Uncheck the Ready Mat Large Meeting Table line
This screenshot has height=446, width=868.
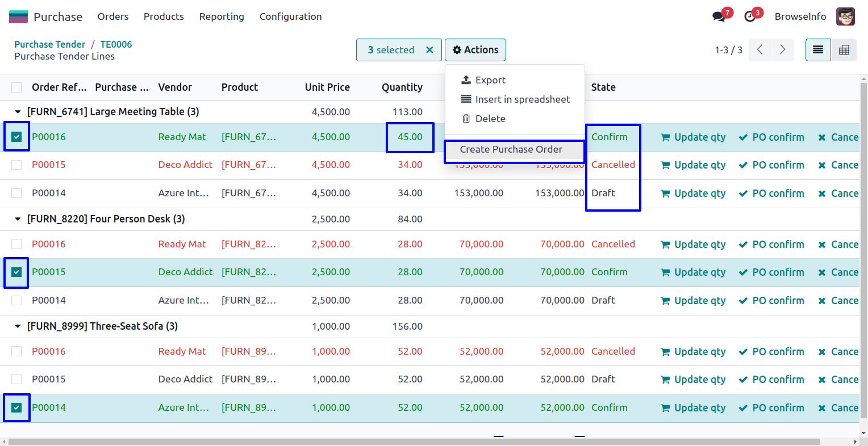coord(16,137)
